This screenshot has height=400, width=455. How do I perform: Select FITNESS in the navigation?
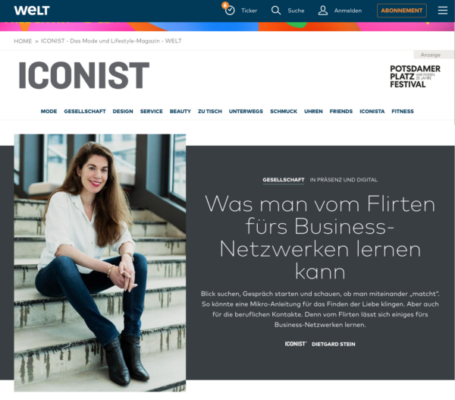402,111
